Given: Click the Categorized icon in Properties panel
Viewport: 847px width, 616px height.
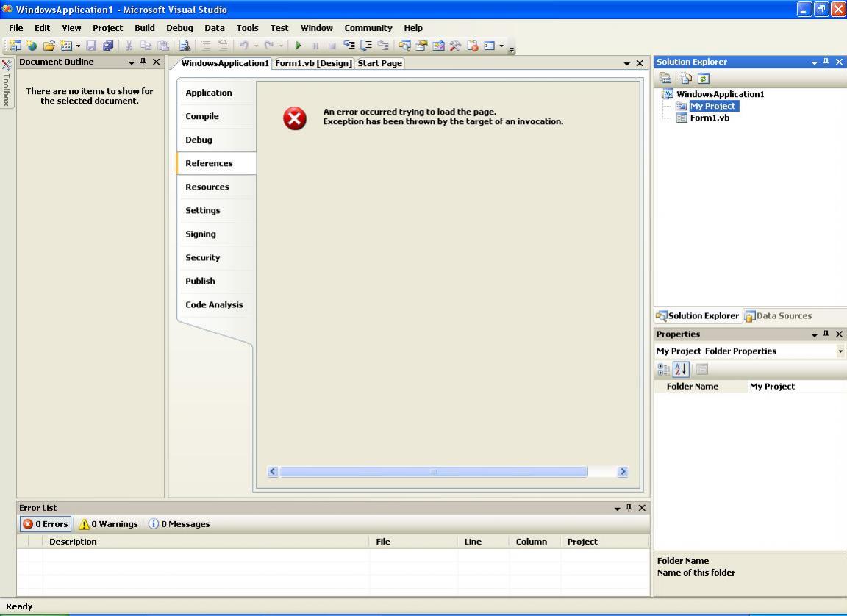Looking at the screenshot, I should click(x=663, y=369).
